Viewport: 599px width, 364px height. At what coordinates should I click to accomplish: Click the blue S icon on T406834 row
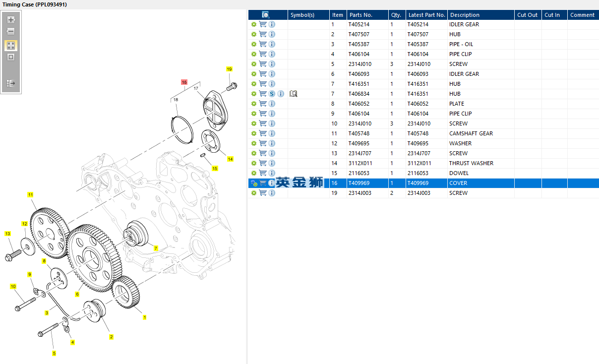[x=272, y=94]
